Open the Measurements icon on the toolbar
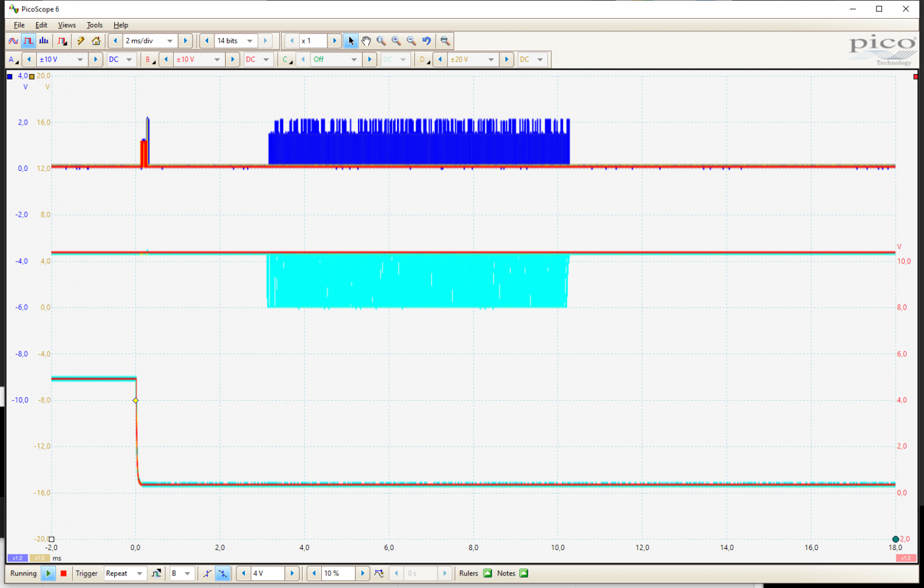Screen dimensions: 924x588 (445, 40)
